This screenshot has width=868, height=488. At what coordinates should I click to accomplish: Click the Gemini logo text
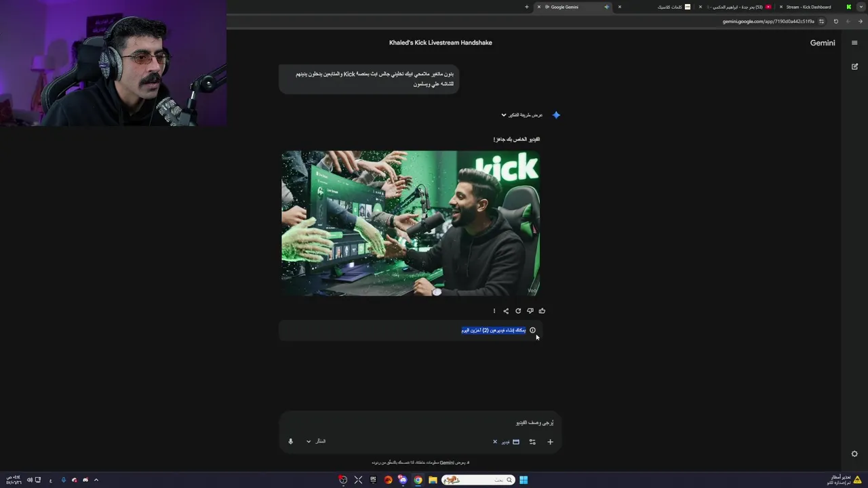pos(823,43)
